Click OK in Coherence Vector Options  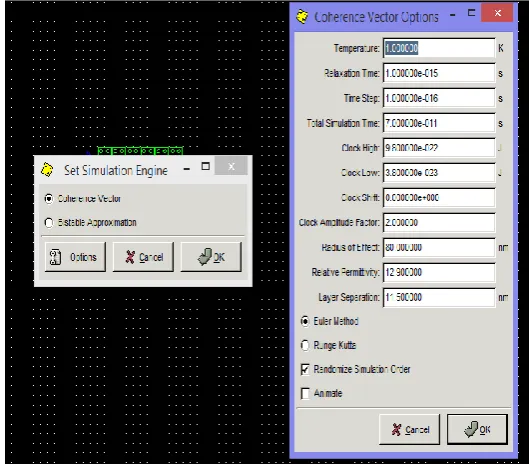coord(477,429)
